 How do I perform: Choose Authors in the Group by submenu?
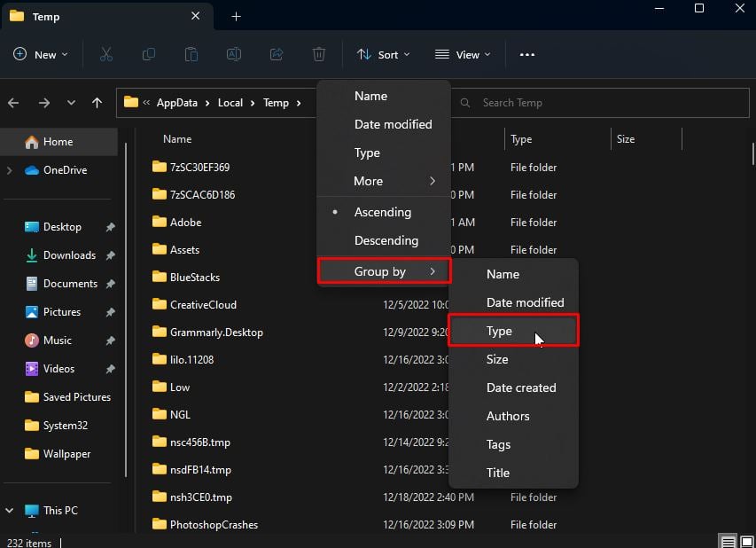pyautogui.click(x=508, y=416)
